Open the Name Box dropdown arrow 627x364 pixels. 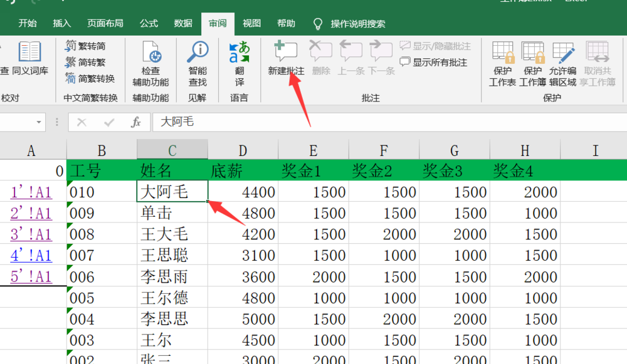click(40, 123)
